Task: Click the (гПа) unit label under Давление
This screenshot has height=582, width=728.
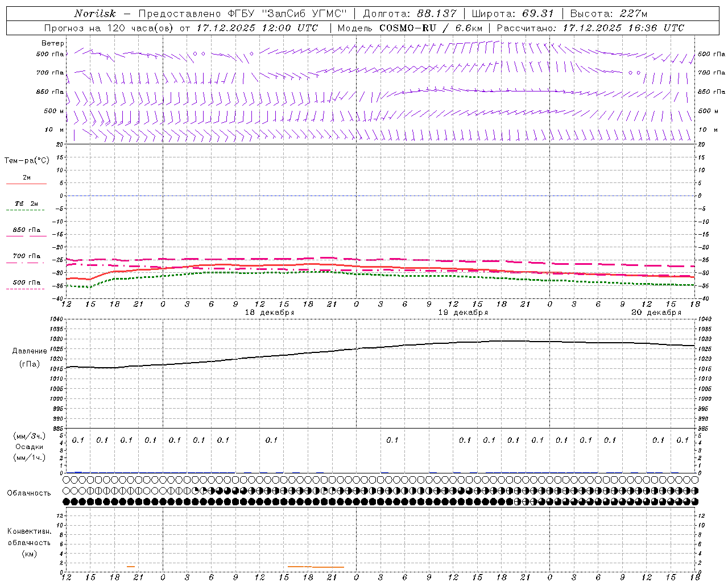Action: pyautogui.click(x=30, y=364)
